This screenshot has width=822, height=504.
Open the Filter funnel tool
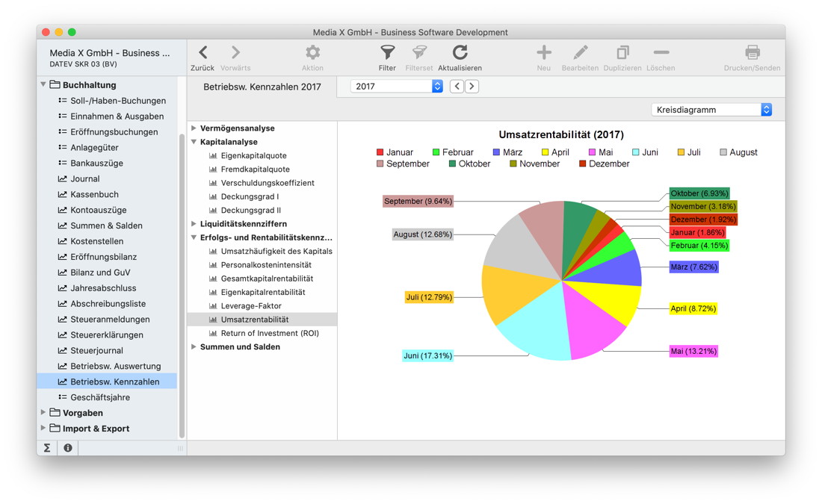[387, 53]
